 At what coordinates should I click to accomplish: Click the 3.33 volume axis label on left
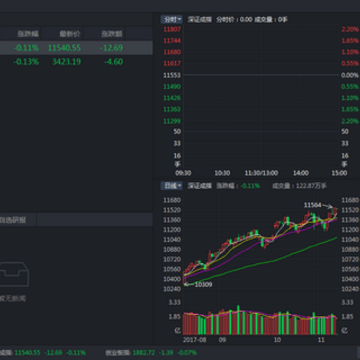click(x=175, y=302)
